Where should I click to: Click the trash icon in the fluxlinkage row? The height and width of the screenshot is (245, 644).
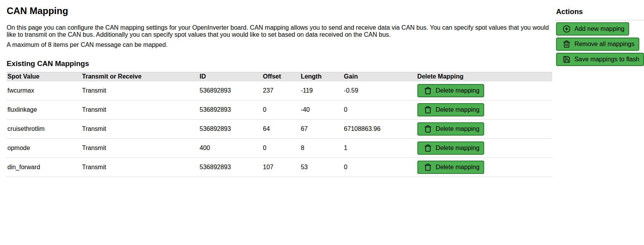pos(428,110)
